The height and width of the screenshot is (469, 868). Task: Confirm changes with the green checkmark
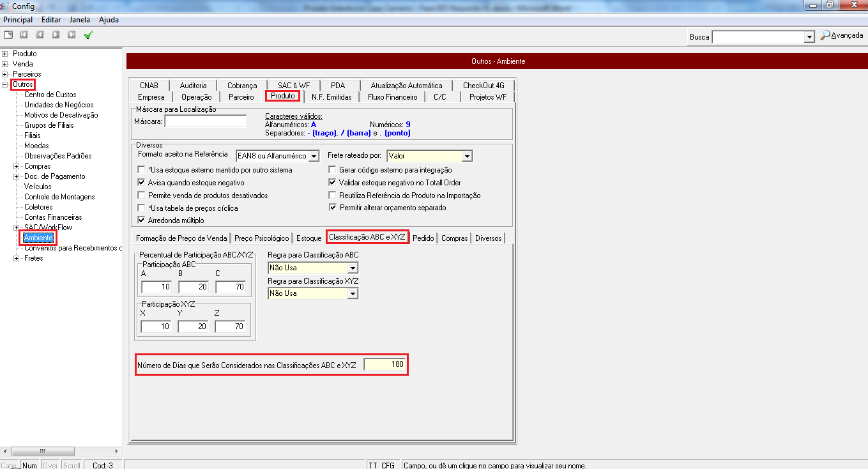[88, 35]
